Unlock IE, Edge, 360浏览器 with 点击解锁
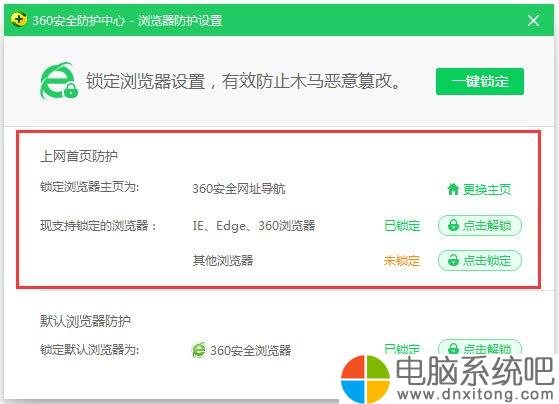This screenshot has width=559, height=404. click(480, 226)
